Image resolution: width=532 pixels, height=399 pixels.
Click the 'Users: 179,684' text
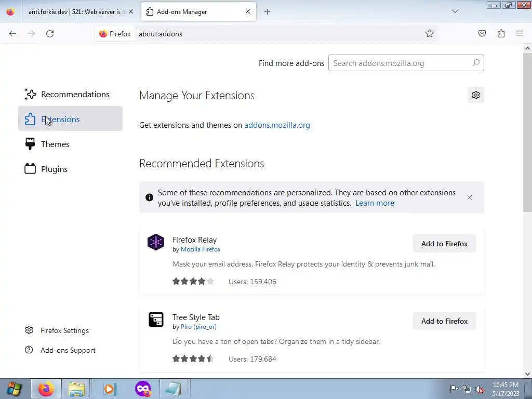point(252,359)
